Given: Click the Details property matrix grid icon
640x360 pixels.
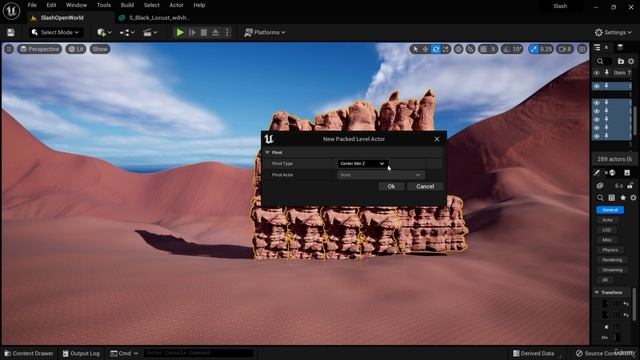Looking at the screenshot, I should click(x=611, y=198).
